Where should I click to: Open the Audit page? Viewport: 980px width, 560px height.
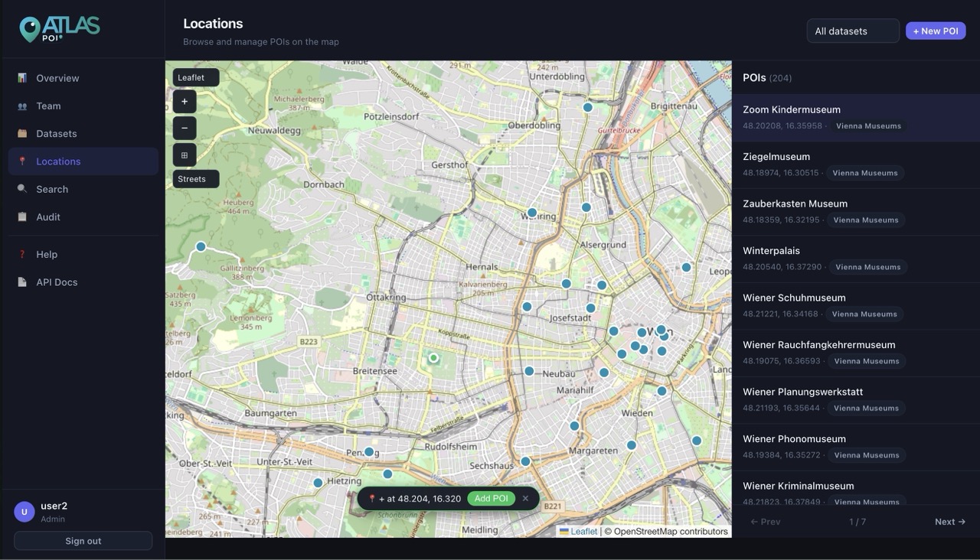tap(83, 217)
